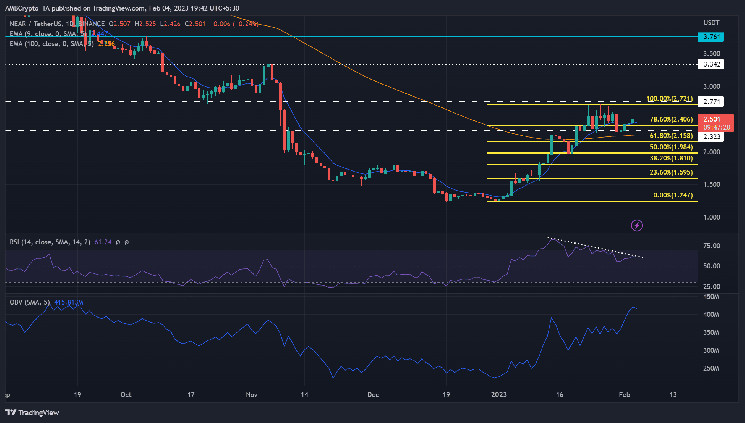Click the 2.771 white price axis label
The width and height of the screenshot is (745, 423).
point(712,102)
